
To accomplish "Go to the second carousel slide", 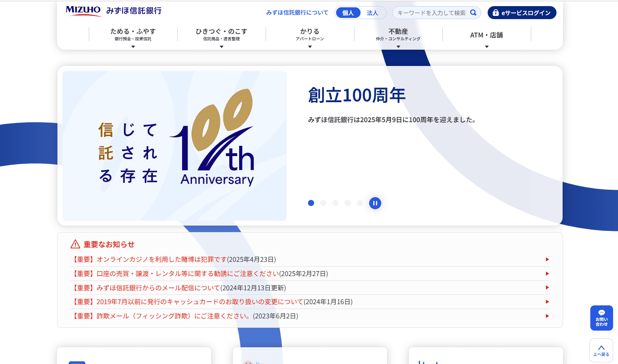I will point(323,203).
